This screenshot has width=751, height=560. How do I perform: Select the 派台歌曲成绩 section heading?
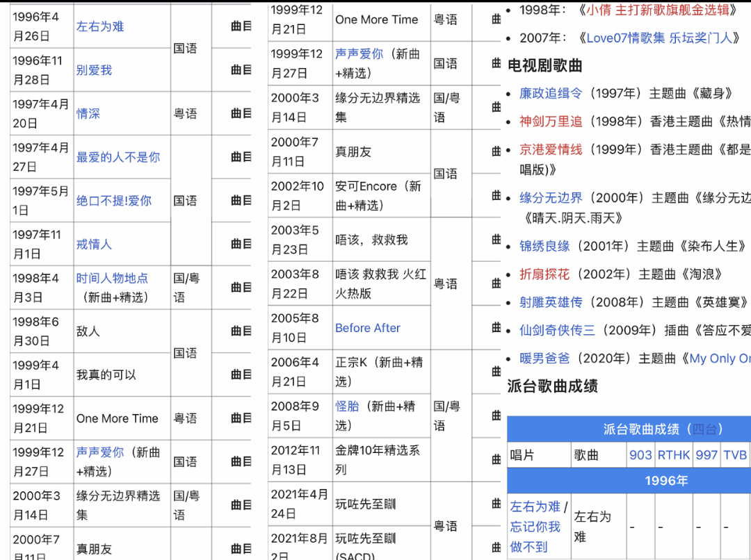coord(552,386)
